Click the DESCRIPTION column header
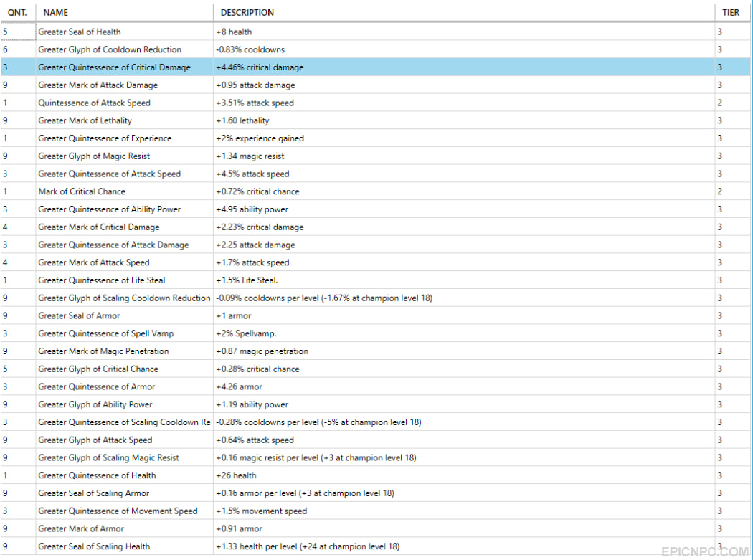 click(464, 12)
